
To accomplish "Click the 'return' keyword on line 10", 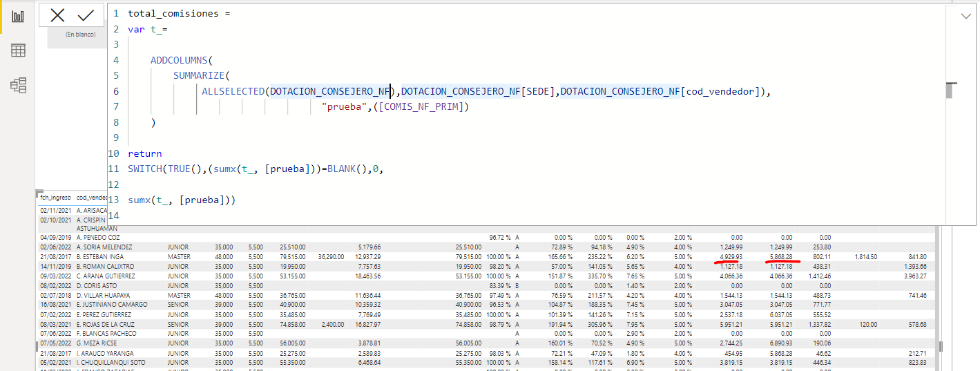I will [x=145, y=153].
